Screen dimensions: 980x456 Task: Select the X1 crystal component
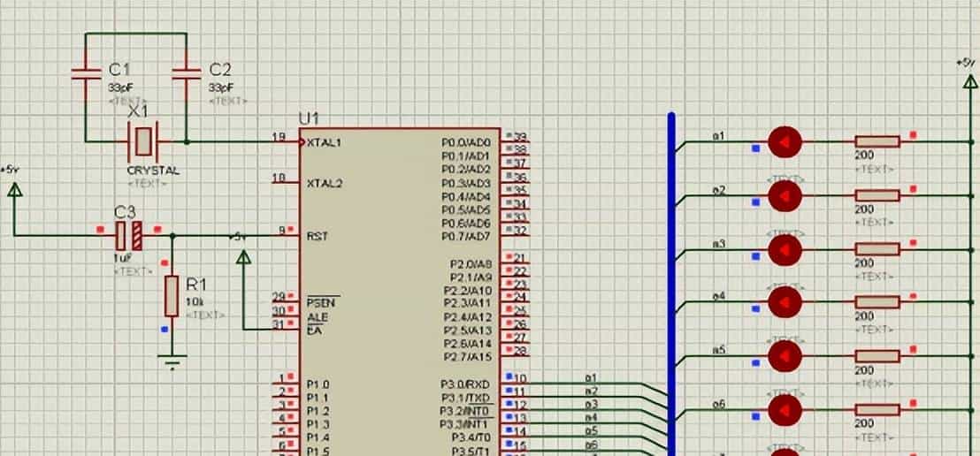click(x=143, y=141)
